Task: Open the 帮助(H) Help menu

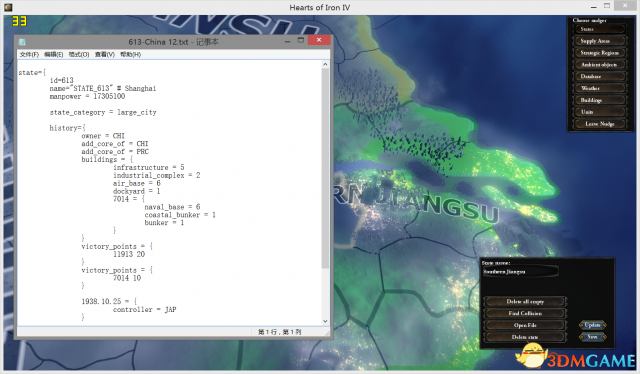Action: pyautogui.click(x=131, y=54)
